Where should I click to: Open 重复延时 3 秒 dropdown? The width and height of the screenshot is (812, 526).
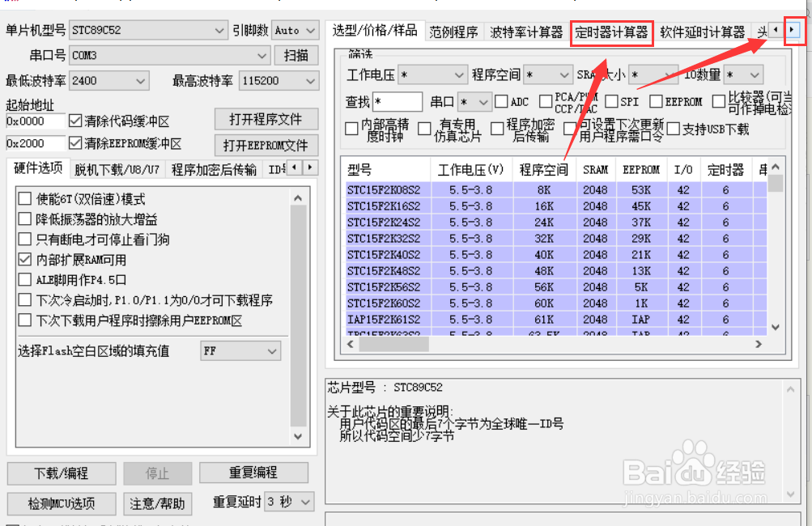click(289, 502)
